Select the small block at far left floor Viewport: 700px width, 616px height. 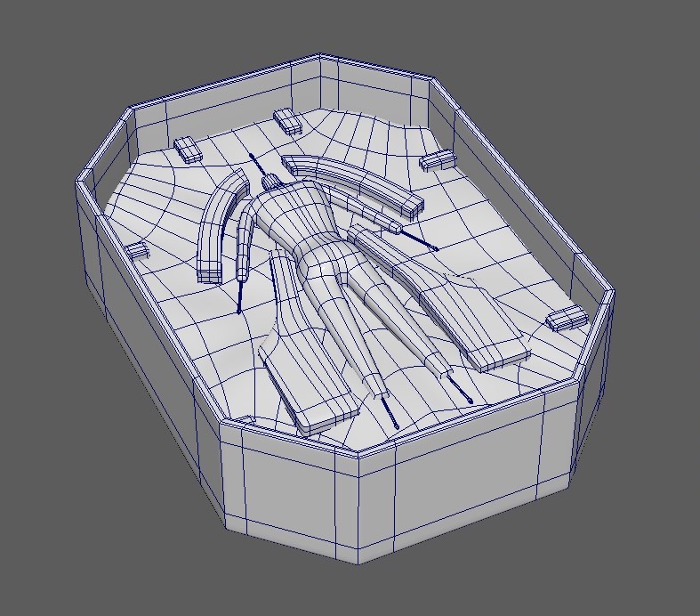click(x=136, y=250)
